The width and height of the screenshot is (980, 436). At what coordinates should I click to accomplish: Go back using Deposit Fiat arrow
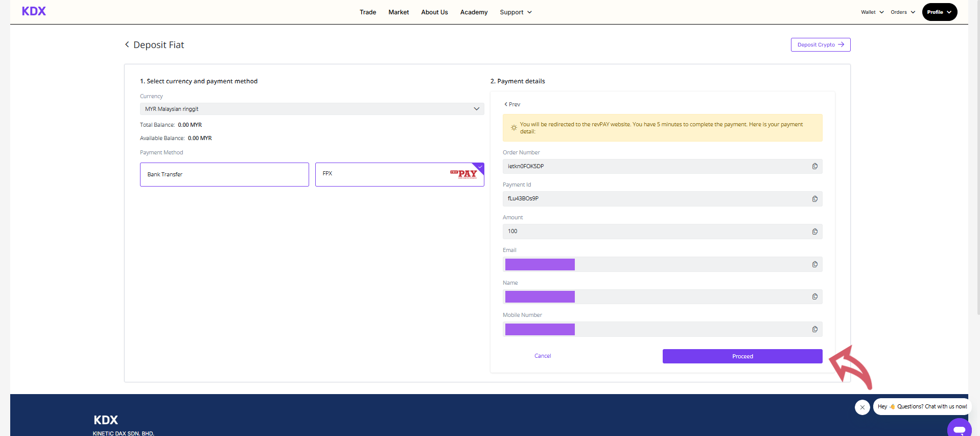pos(127,44)
